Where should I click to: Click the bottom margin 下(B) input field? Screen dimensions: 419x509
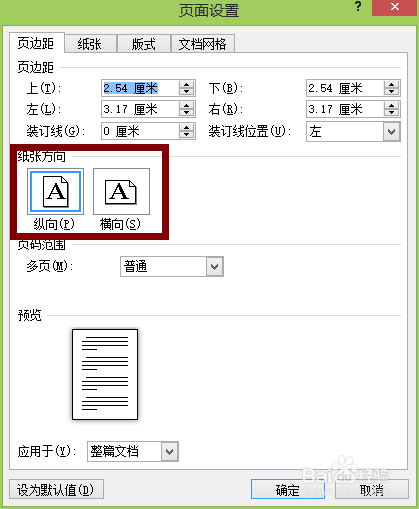[x=345, y=88]
